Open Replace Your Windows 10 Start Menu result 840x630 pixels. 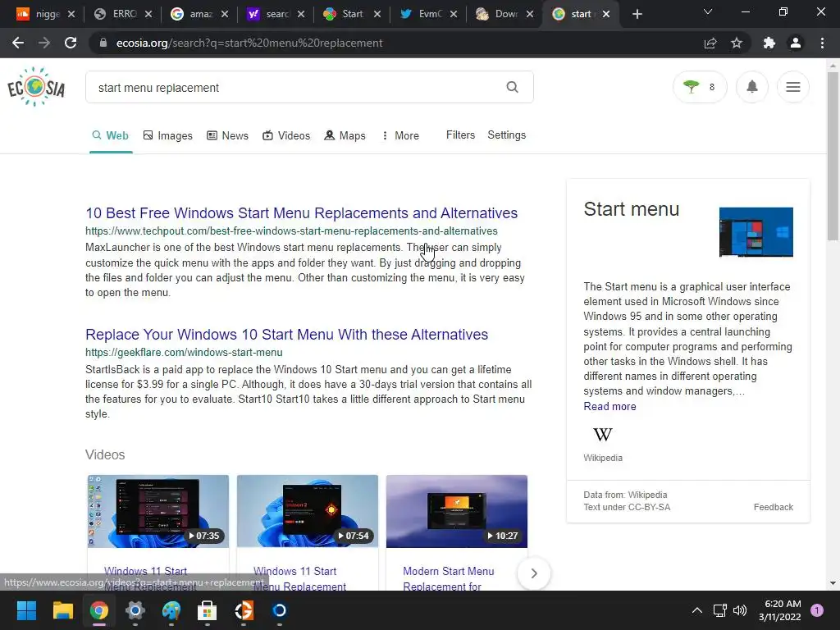tap(286, 335)
